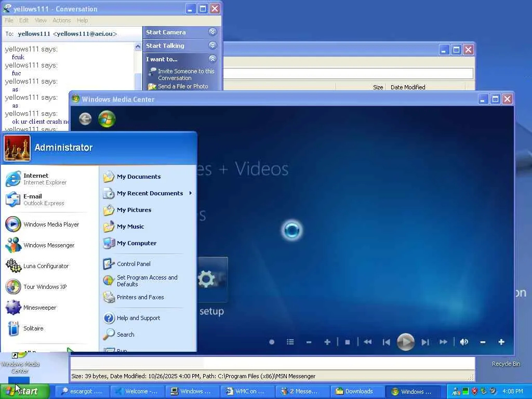Expand Start Camera panel chevron
532x399 pixels.
click(212, 32)
